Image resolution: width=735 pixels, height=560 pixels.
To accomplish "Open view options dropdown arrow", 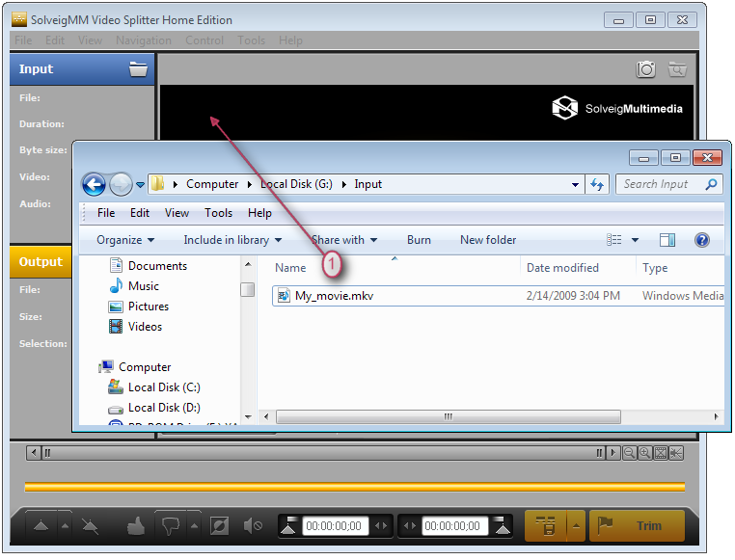I will (635, 240).
